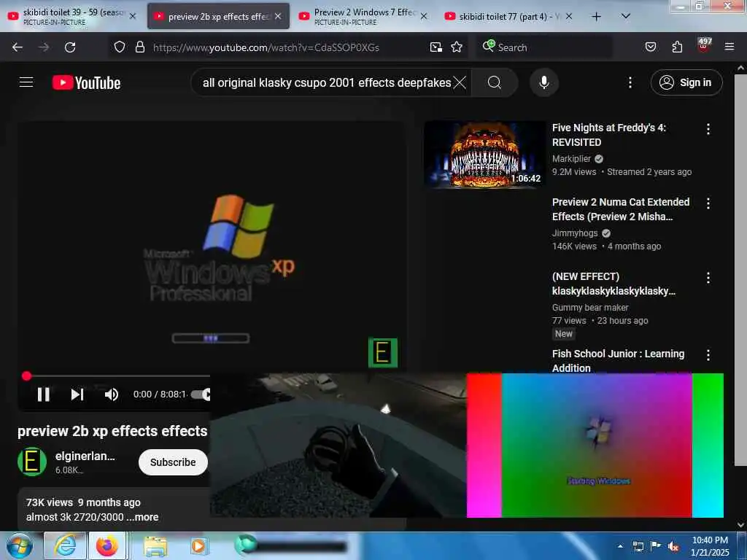Click the Firefox address bar URL
Screen dimensions: 747x560
266,47
